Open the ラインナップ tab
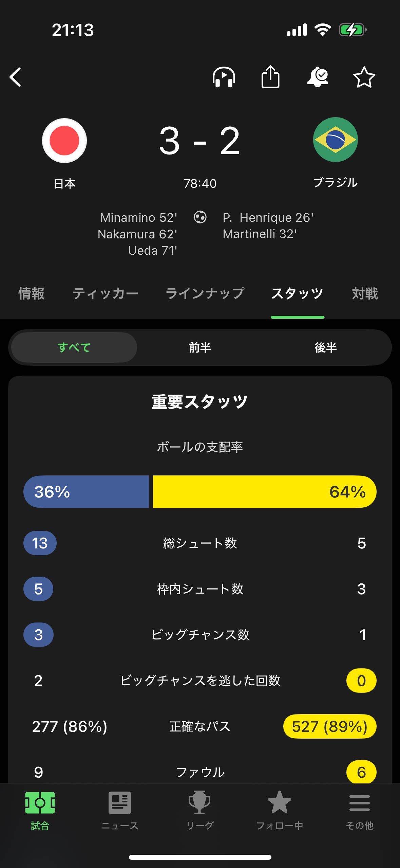The image size is (400, 868). pyautogui.click(x=205, y=293)
